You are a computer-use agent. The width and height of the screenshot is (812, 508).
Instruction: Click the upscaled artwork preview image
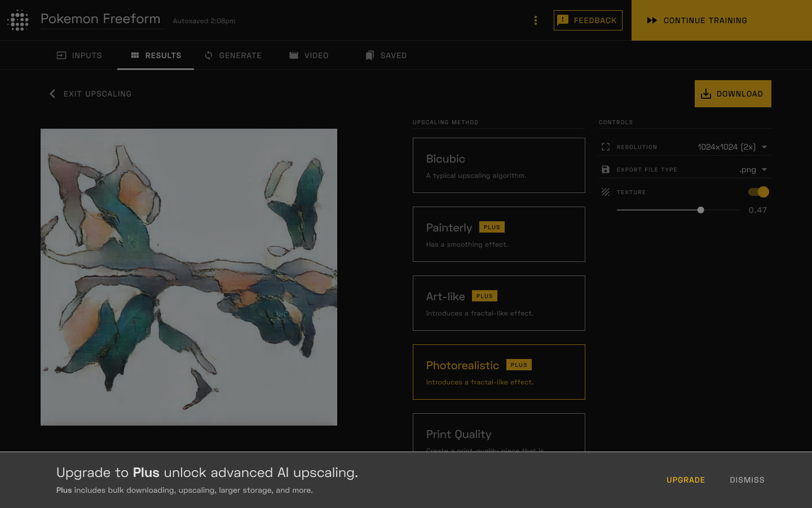point(189,277)
